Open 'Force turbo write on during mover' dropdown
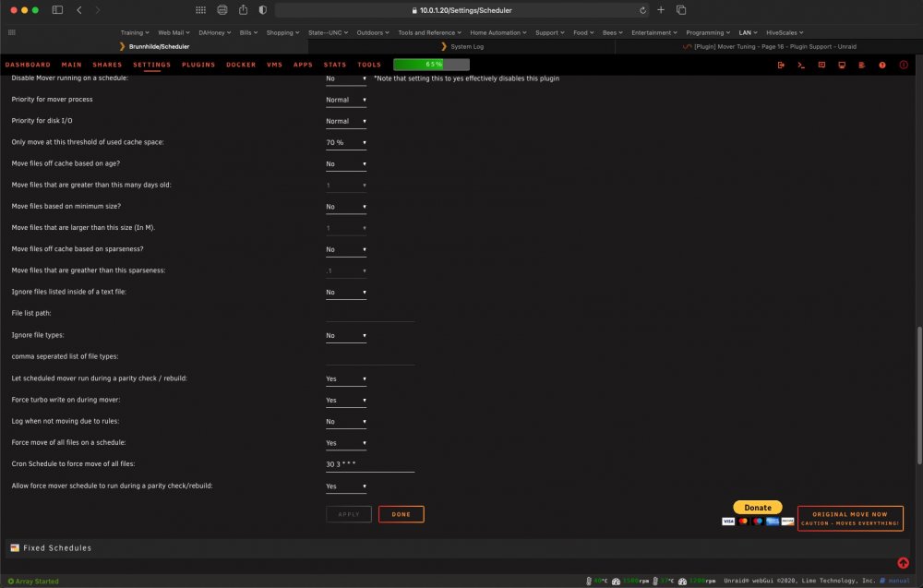Viewport: 923px width, 588px height. tap(346, 401)
